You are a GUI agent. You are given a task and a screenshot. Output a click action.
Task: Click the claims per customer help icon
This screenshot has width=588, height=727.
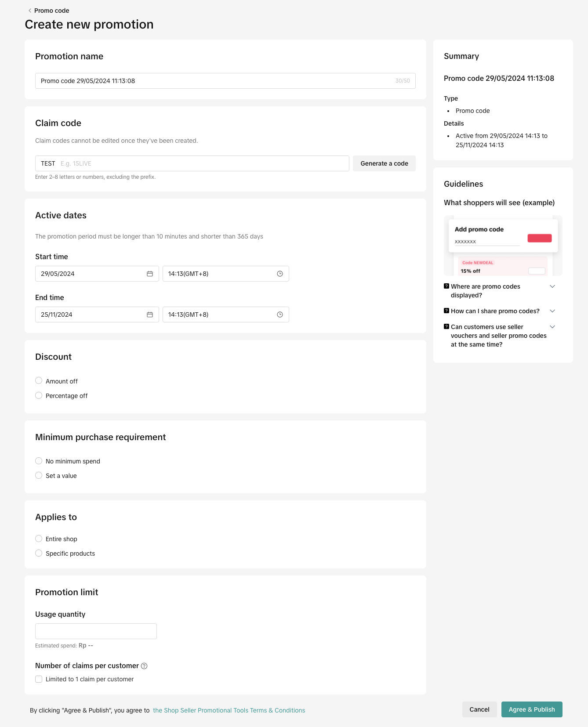pos(144,666)
